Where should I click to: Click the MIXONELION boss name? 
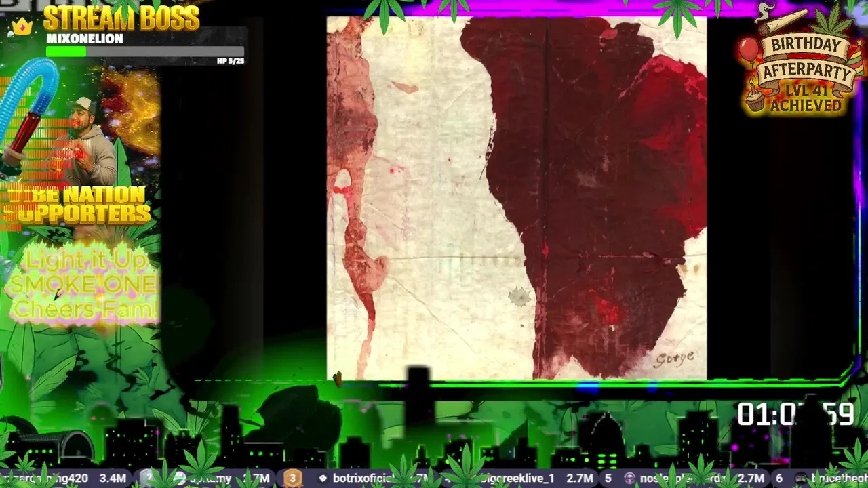85,39
